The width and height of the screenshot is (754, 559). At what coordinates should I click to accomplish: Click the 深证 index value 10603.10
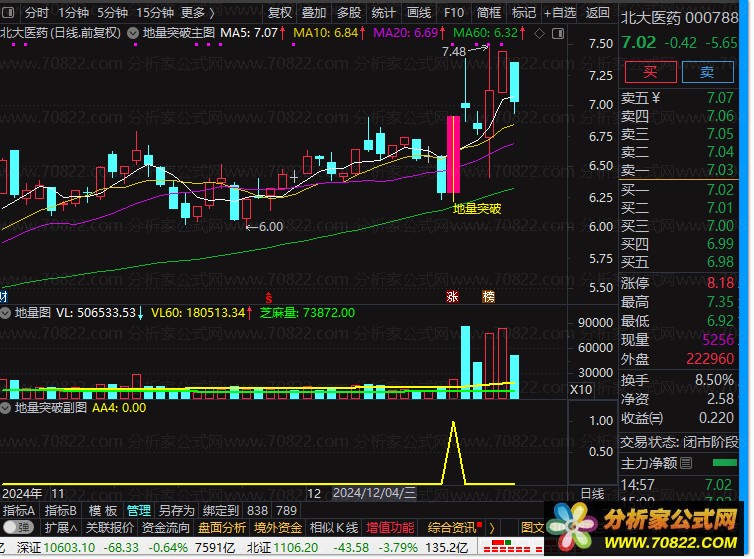(x=69, y=547)
